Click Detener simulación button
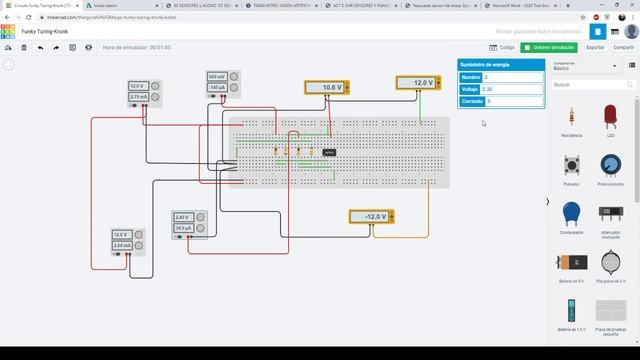Image resolution: width=640 pixels, height=360 pixels. 549,47
